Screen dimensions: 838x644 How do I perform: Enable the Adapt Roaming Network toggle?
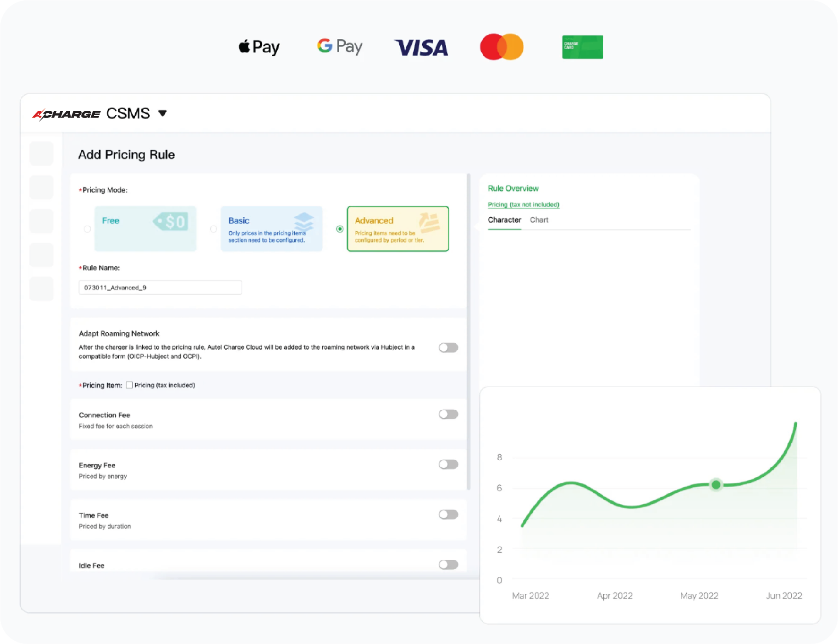pos(448,348)
